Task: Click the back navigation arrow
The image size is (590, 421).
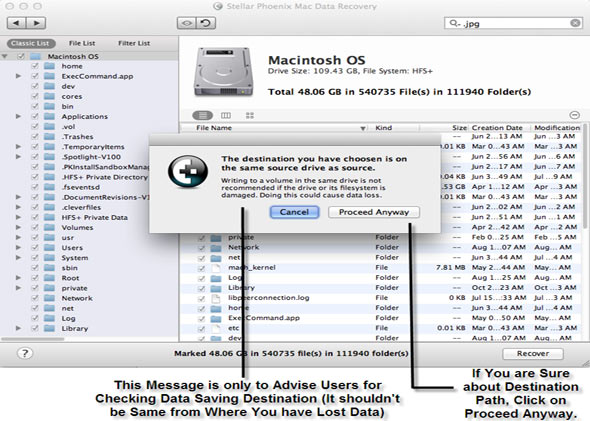Action: pyautogui.click(x=16, y=23)
